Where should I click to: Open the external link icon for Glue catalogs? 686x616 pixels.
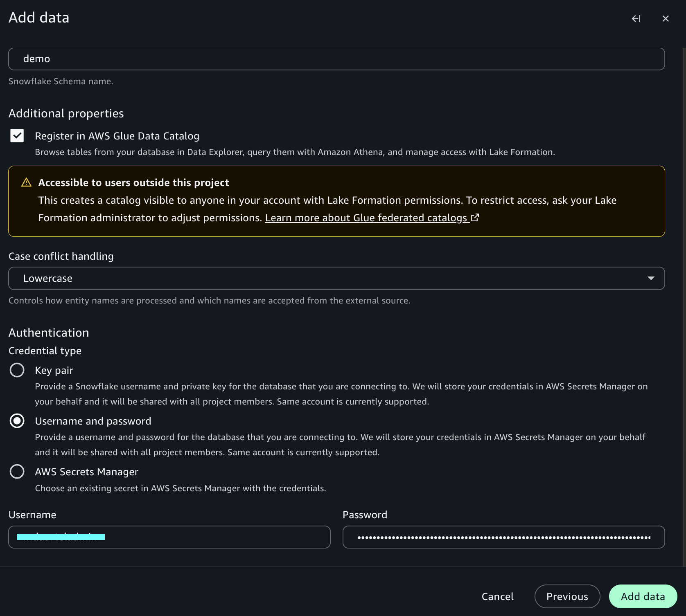475,218
